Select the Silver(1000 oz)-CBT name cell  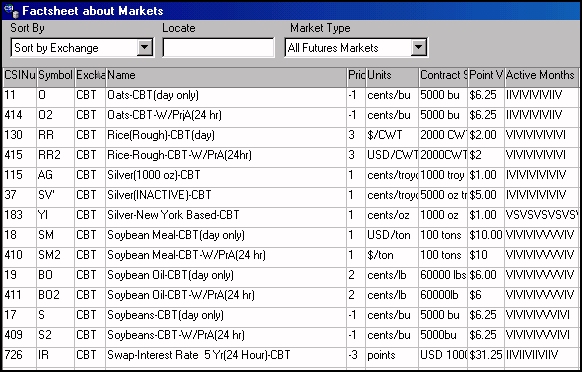pyautogui.click(x=226, y=176)
